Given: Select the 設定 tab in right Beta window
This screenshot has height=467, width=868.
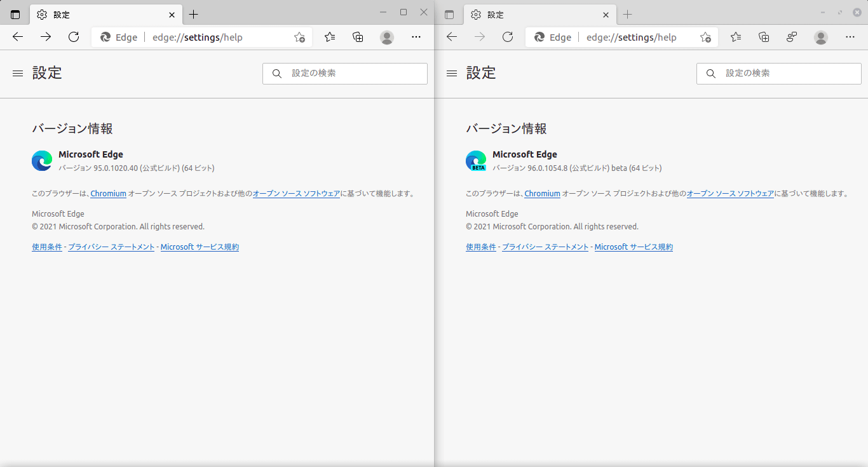Looking at the screenshot, I should 540,15.
